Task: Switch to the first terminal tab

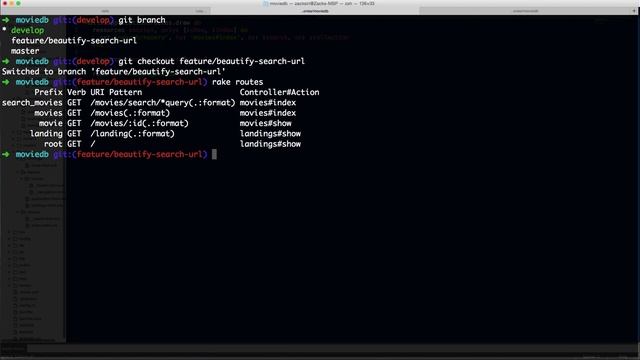Action: coord(105,11)
